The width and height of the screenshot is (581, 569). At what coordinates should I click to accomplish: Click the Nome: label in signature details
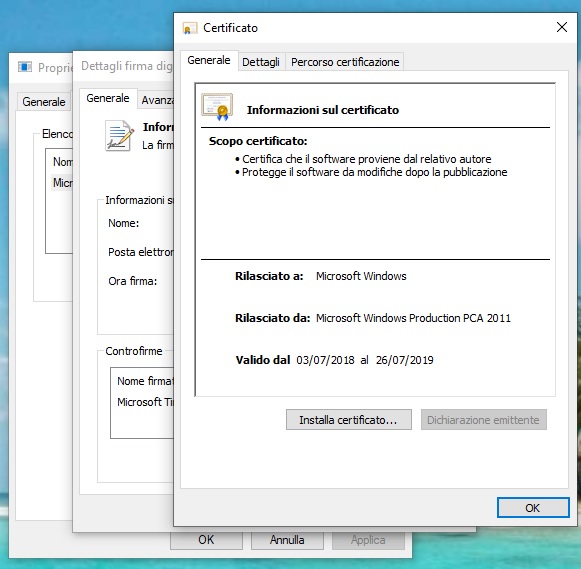(123, 223)
